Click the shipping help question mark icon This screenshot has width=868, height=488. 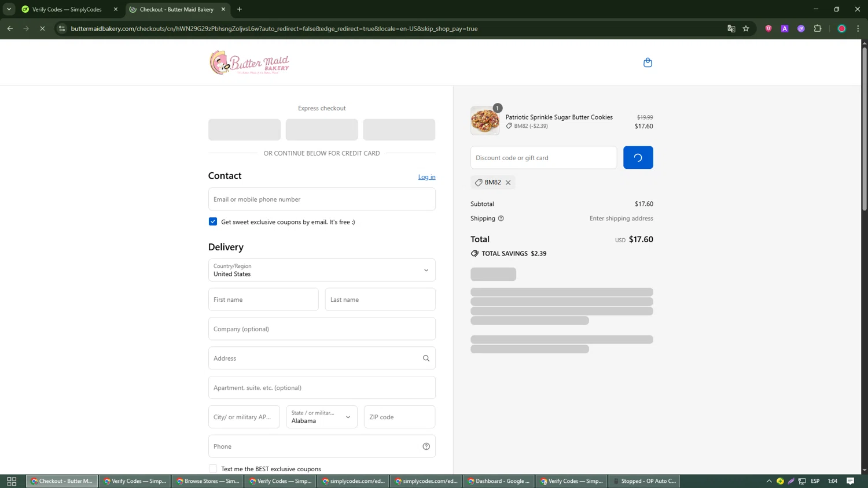[x=501, y=219]
